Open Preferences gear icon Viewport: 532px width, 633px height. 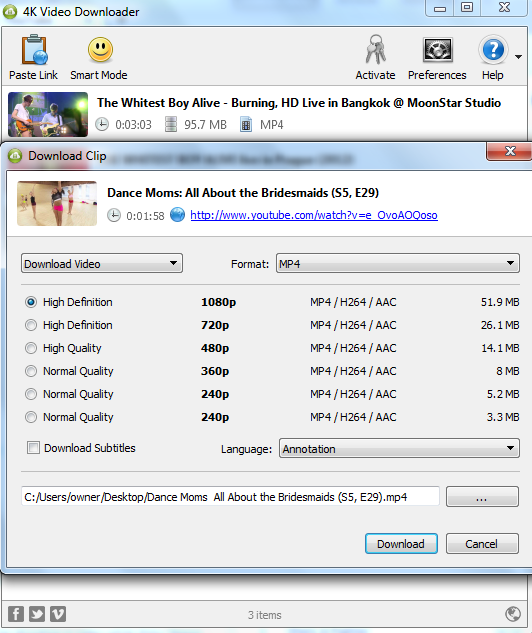437,50
